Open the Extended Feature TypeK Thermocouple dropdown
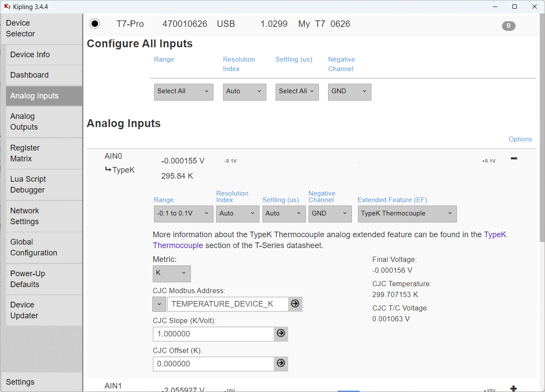This screenshot has height=392, width=545. [407, 214]
